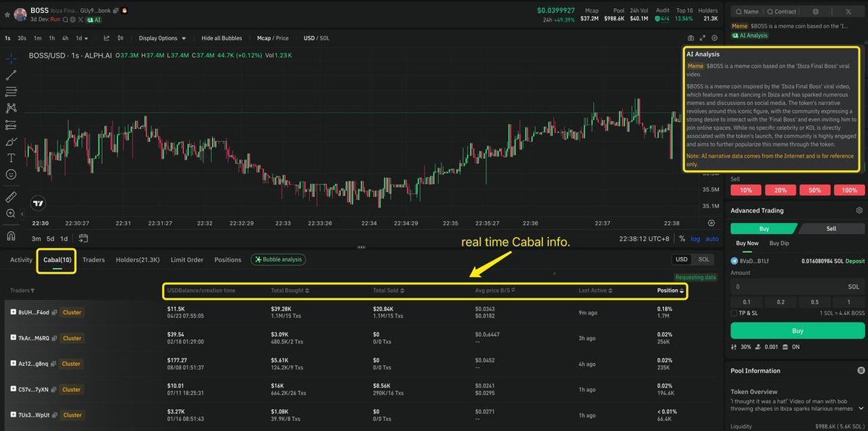Viewport: 868px width, 431px height.
Task: Change the candlestick chart style
Action: point(121,38)
